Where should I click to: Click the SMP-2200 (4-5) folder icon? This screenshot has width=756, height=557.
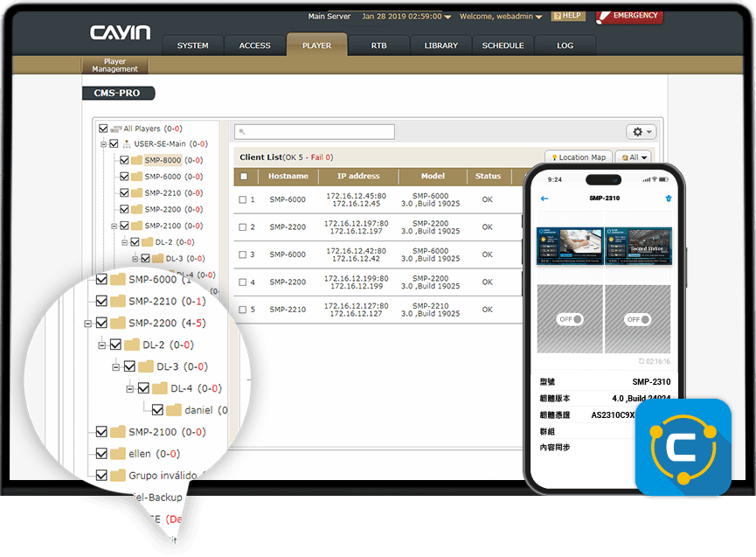point(118,323)
